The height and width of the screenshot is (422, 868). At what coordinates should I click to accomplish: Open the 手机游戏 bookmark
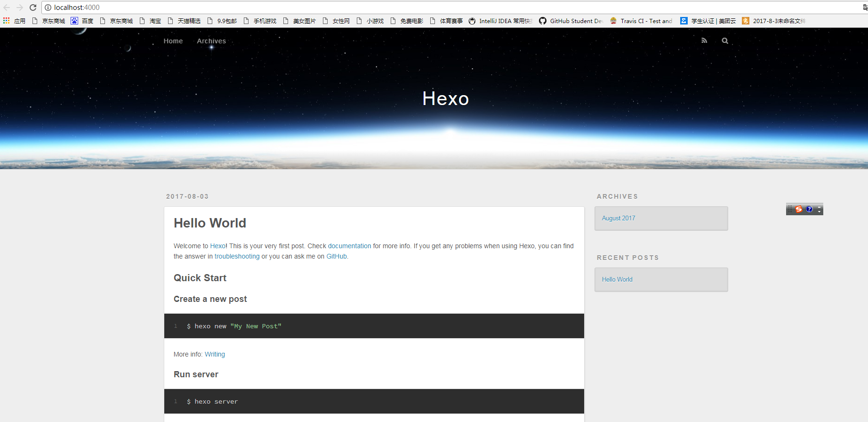(x=260, y=21)
